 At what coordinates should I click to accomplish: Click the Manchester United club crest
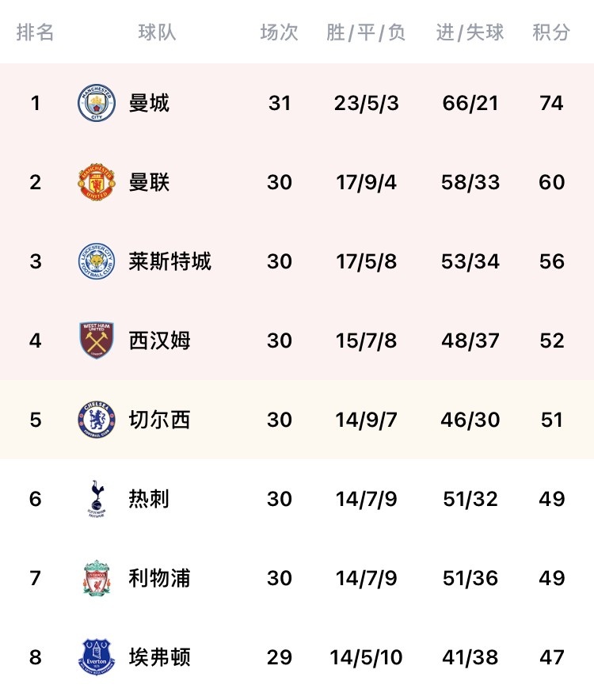[x=97, y=182]
